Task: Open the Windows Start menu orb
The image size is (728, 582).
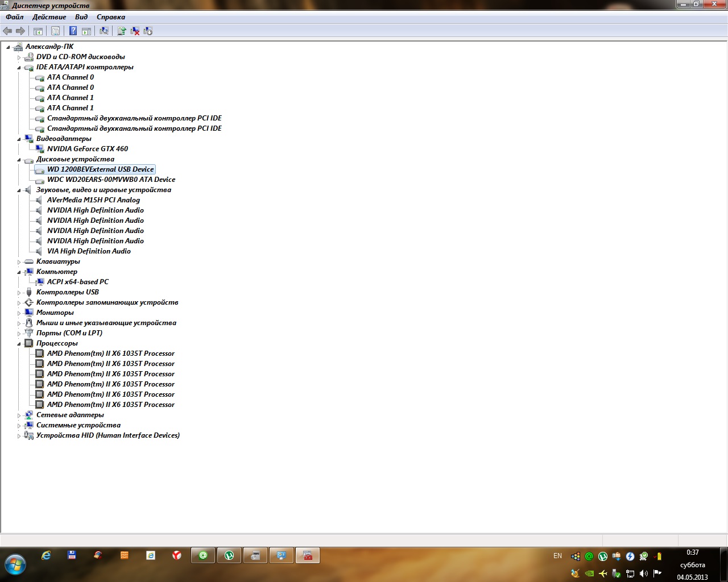Action: 15,564
